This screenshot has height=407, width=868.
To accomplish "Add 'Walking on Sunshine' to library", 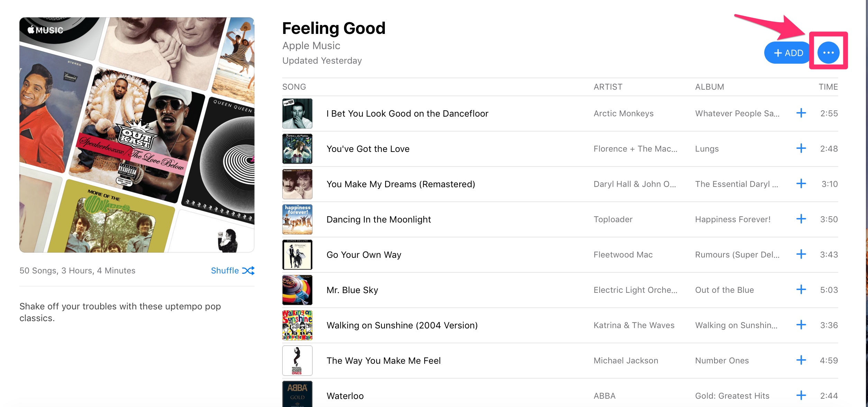I will click(801, 325).
